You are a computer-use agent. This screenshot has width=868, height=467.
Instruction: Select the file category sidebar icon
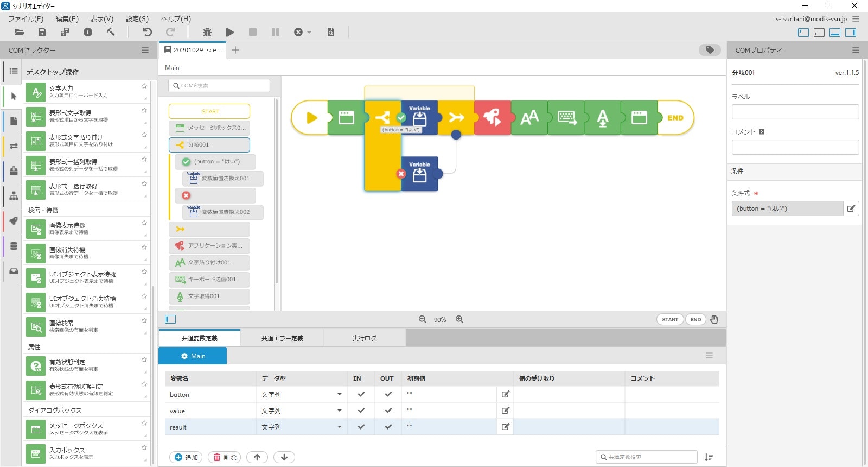coord(14,121)
